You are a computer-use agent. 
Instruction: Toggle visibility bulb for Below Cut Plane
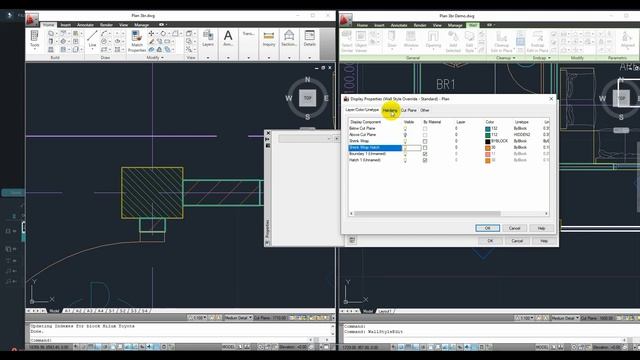point(405,128)
